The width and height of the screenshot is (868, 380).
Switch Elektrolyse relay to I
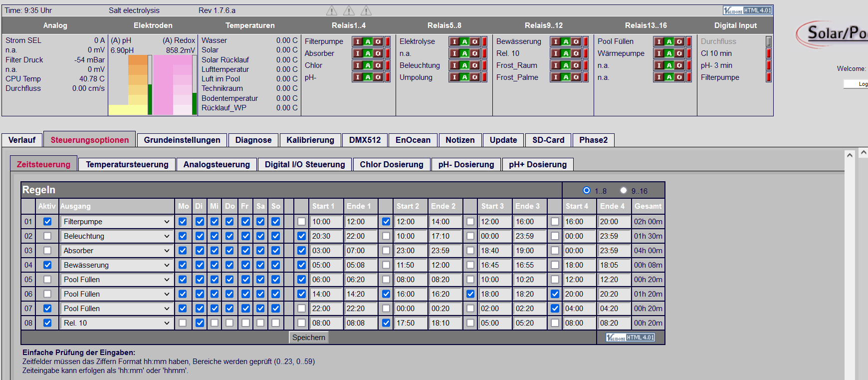pos(454,41)
